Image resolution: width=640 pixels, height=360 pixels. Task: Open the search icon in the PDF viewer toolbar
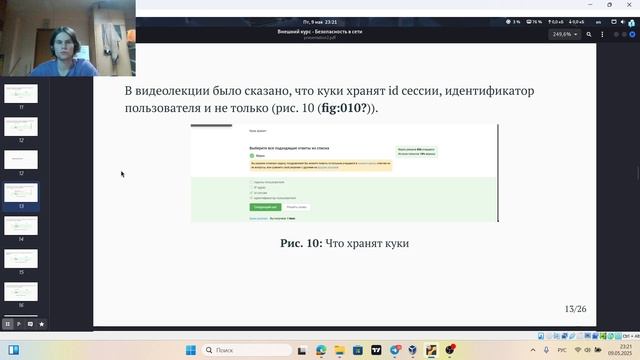coord(589,35)
